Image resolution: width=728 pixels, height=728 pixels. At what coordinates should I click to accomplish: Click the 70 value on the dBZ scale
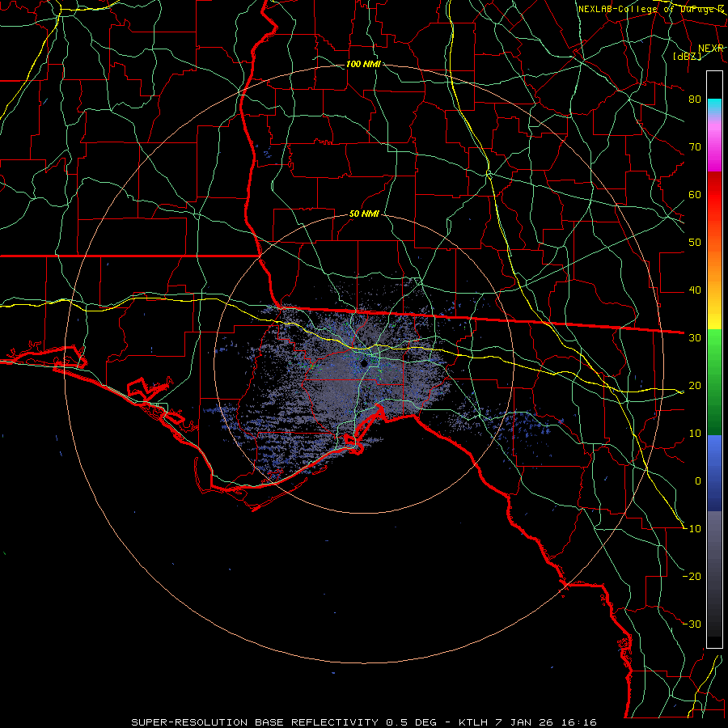click(695, 146)
